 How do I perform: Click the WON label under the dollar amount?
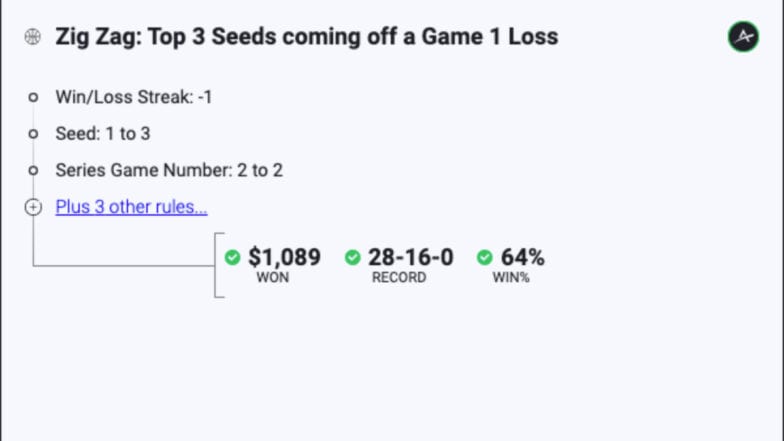pos(272,278)
